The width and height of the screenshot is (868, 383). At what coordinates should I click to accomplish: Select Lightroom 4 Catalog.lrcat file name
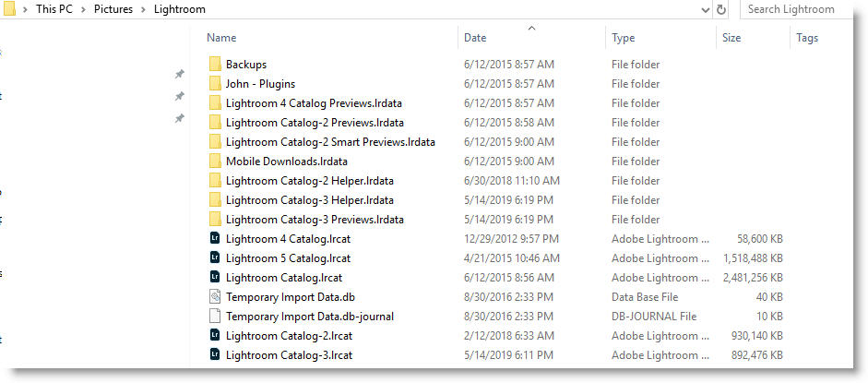click(x=289, y=238)
